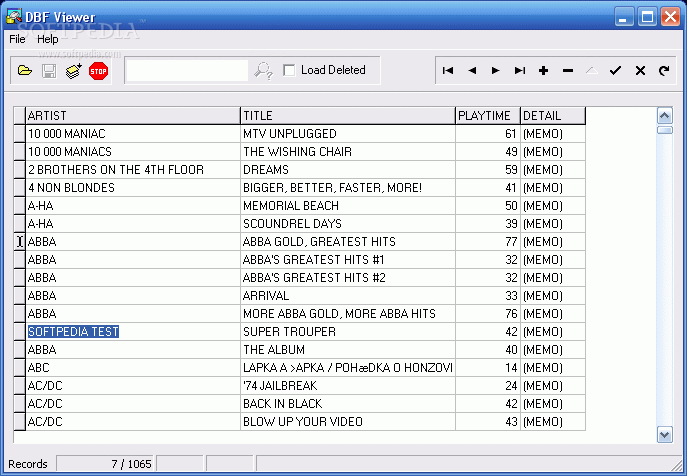Go to previous record arrow
The height and width of the screenshot is (476, 687).
point(472,70)
